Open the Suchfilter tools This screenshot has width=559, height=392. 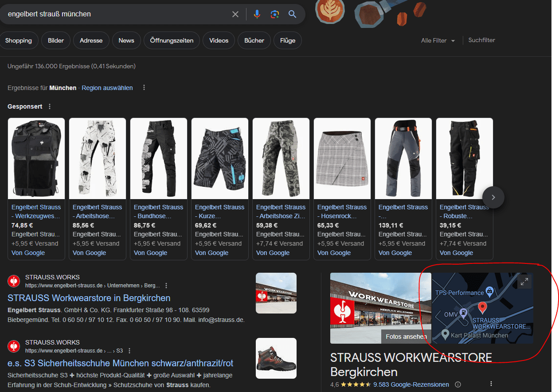[x=482, y=40]
